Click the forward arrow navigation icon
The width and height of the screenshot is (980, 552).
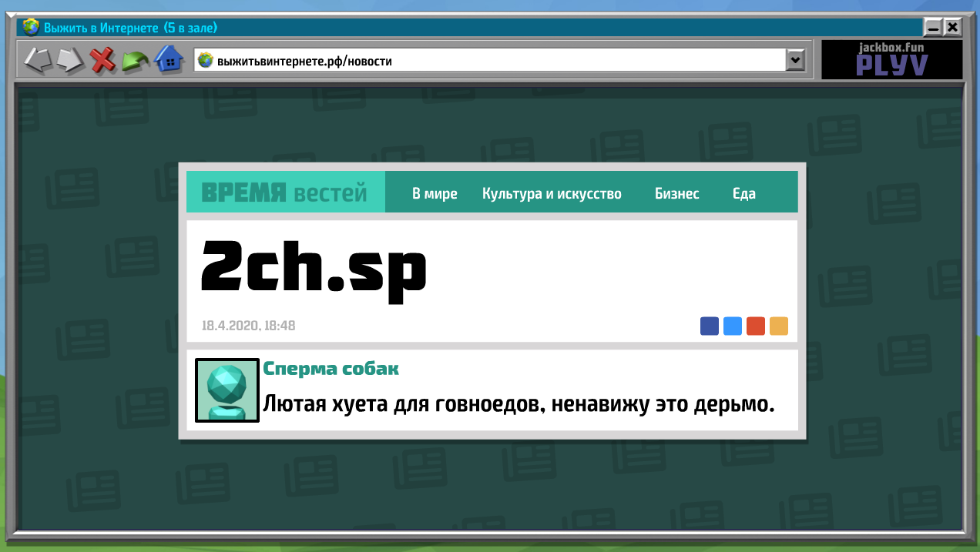point(70,60)
